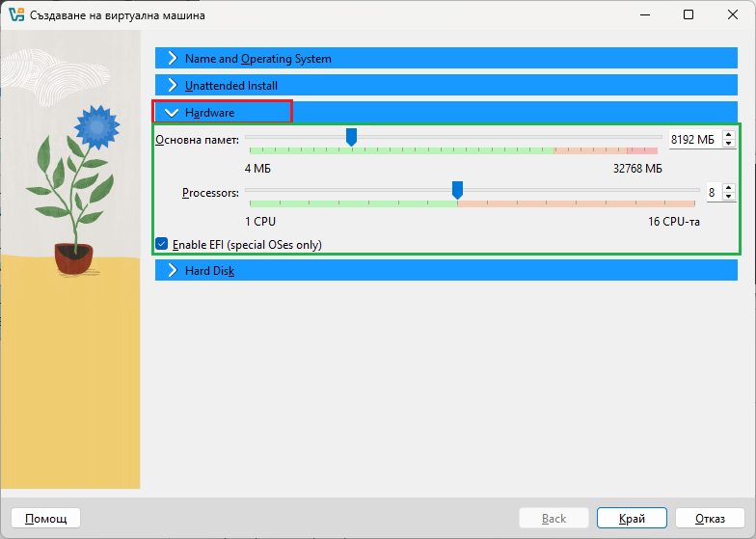Toggle Enable EFI checkbox

pos(162,244)
